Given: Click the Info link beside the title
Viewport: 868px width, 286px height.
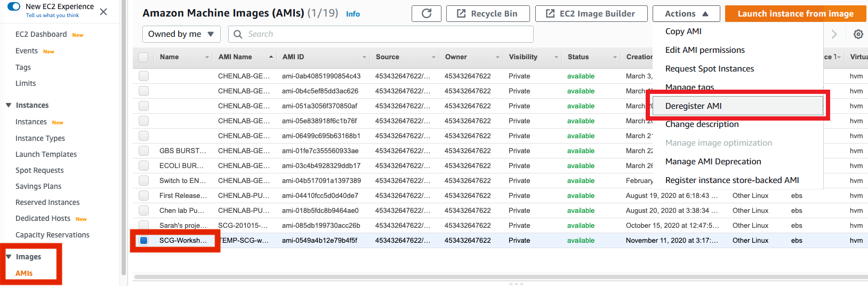Looking at the screenshot, I should (x=353, y=14).
